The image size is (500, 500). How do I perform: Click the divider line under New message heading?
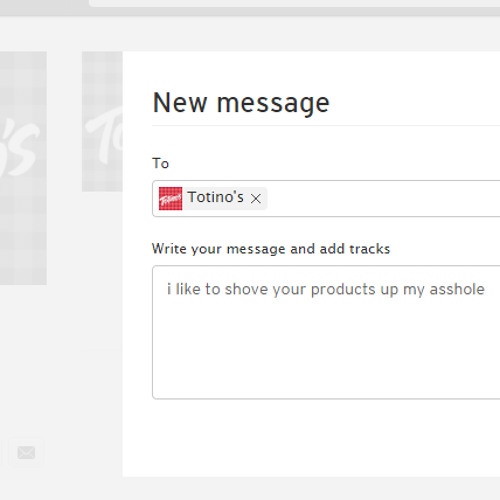(326, 126)
